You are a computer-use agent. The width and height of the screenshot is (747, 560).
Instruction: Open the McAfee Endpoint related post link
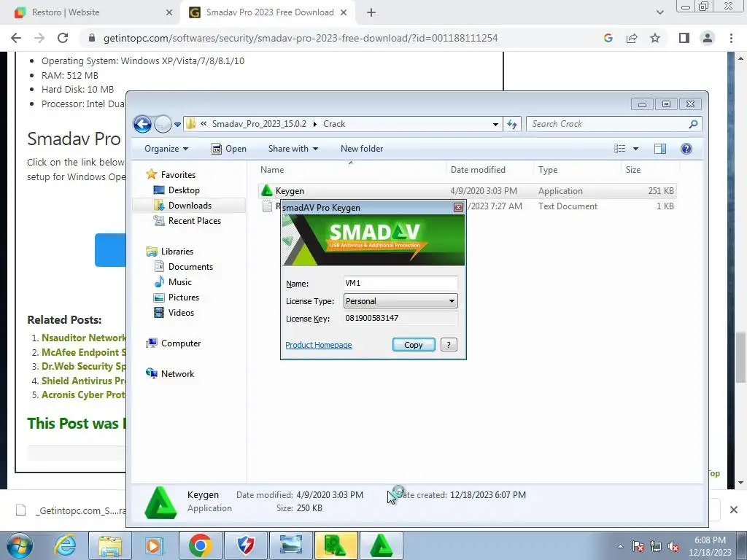83,352
